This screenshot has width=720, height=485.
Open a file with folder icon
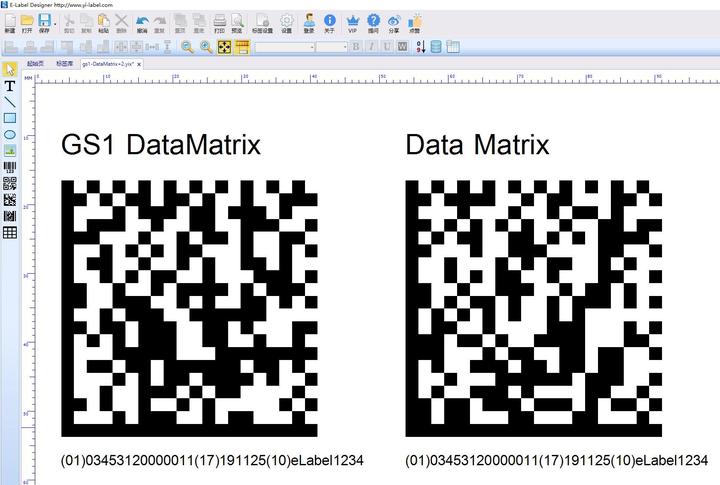tap(27, 23)
